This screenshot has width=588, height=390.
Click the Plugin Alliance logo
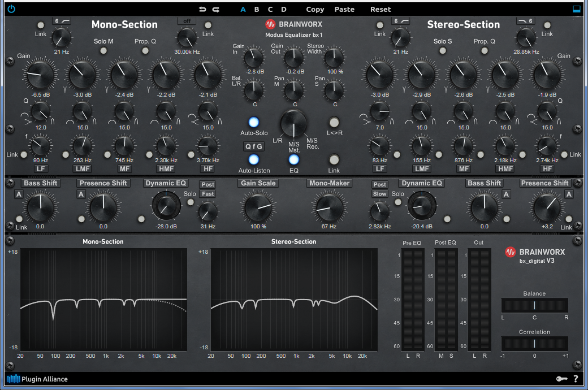37,379
